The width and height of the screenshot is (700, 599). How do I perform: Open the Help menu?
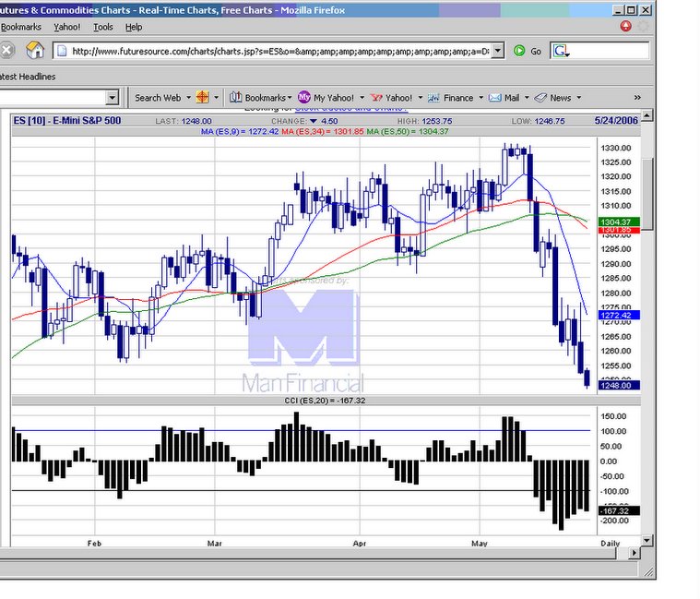tap(134, 28)
